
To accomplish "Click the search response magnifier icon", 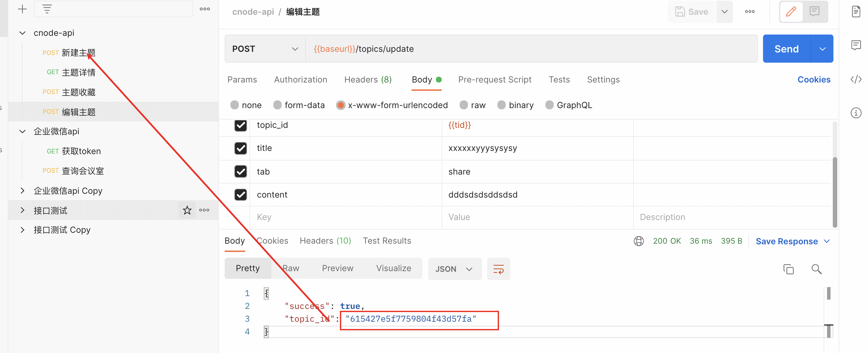I will click(816, 269).
